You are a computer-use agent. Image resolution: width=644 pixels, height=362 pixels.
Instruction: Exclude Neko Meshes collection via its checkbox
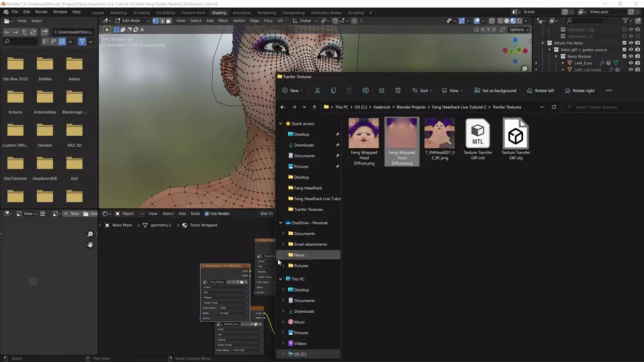click(624, 56)
